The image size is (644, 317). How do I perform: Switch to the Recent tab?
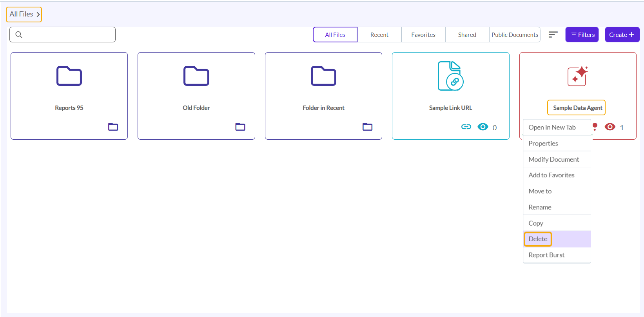pos(379,35)
